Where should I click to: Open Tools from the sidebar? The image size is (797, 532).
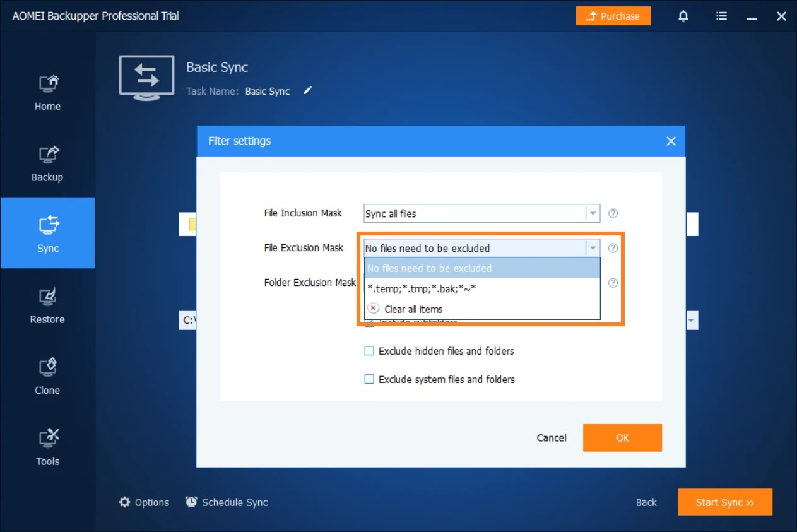coord(47,447)
